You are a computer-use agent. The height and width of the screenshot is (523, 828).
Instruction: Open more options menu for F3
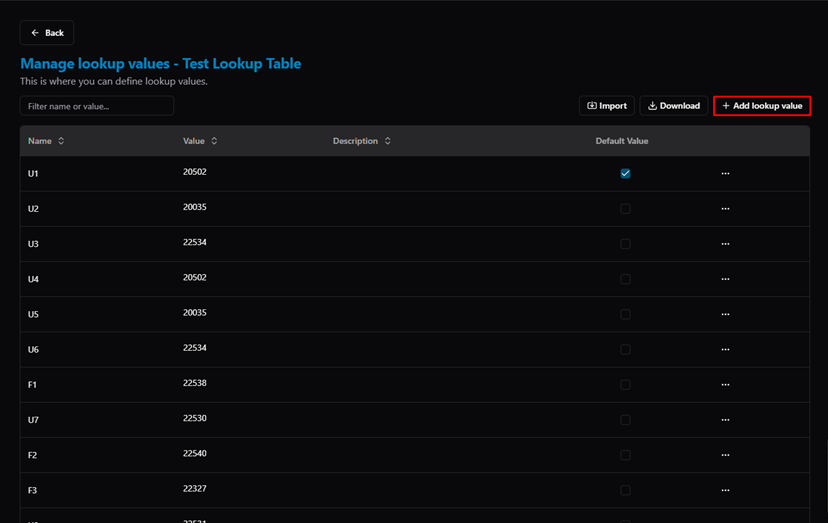(725, 490)
